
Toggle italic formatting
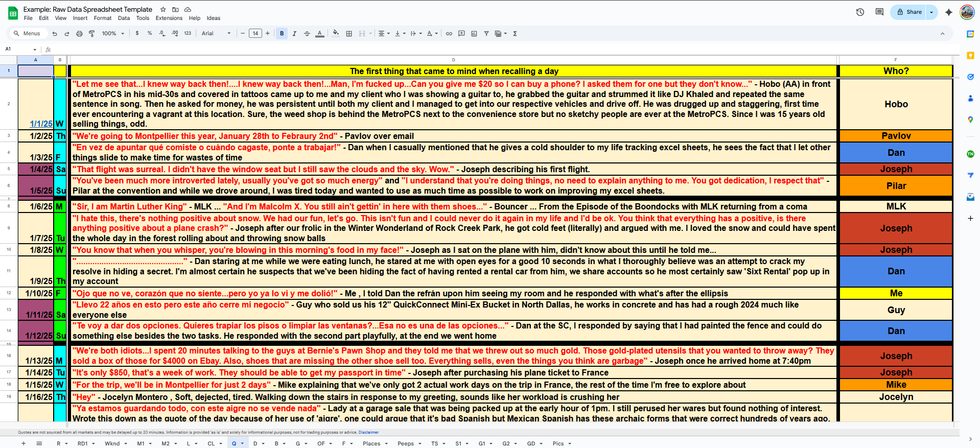tap(294, 34)
